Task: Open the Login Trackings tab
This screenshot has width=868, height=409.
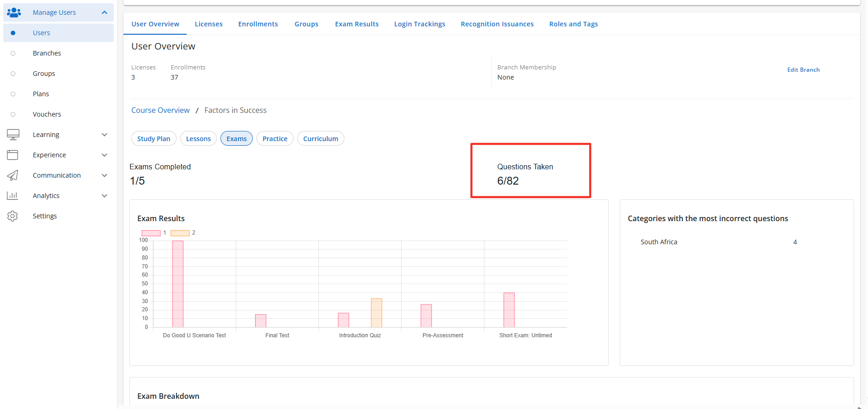Action: [x=419, y=24]
